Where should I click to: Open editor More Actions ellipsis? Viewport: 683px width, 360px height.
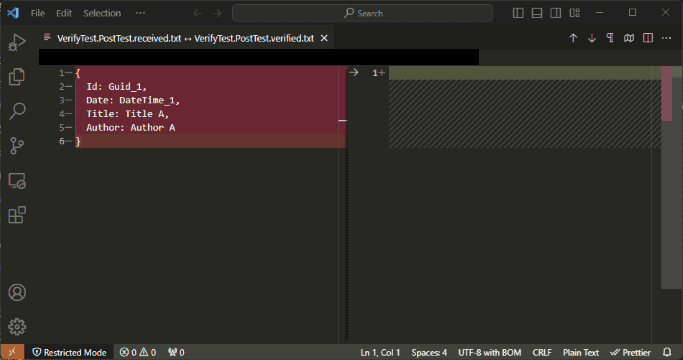(666, 38)
